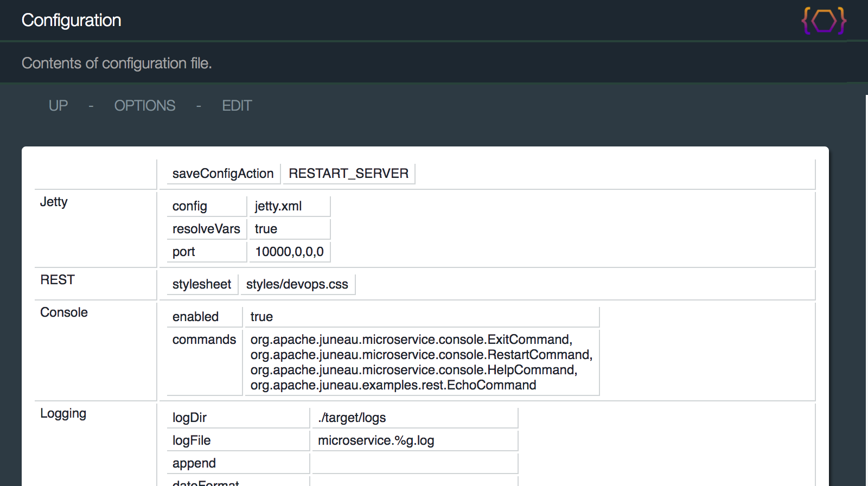Open the OPTIONS navigation link

pyautogui.click(x=144, y=106)
